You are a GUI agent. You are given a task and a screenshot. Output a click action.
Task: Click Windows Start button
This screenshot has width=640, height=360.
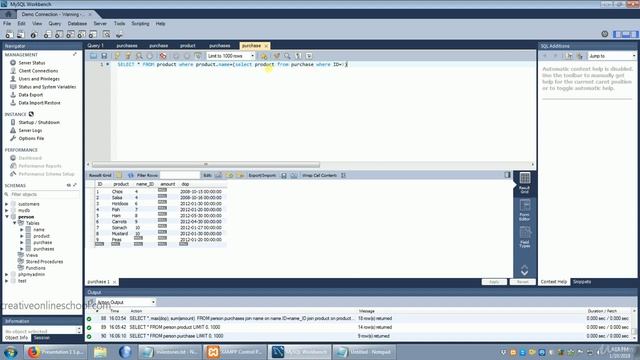coord(10,352)
